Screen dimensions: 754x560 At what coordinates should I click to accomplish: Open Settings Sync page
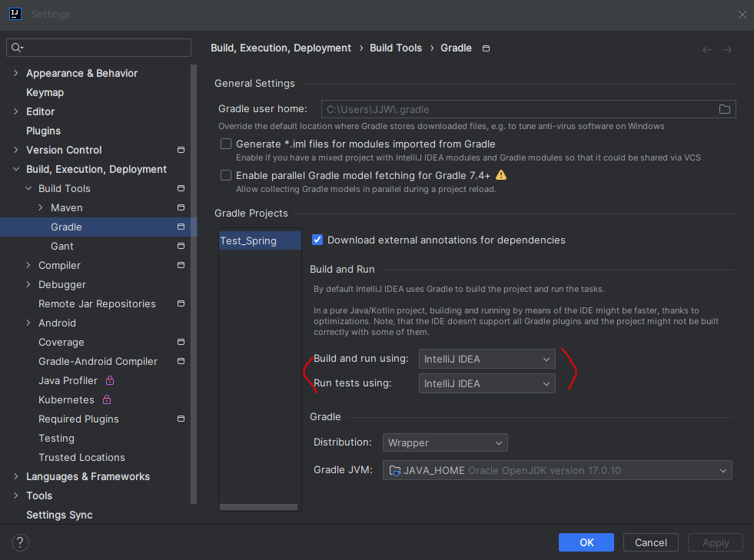coord(59,515)
